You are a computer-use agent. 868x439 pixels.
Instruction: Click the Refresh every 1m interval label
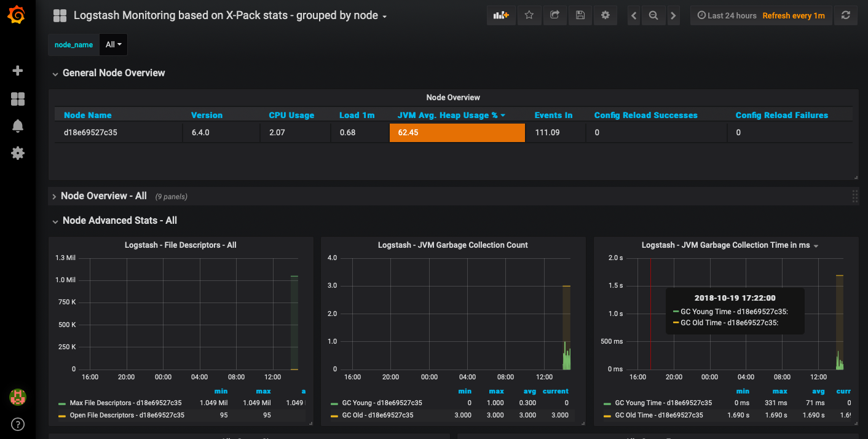tap(794, 15)
